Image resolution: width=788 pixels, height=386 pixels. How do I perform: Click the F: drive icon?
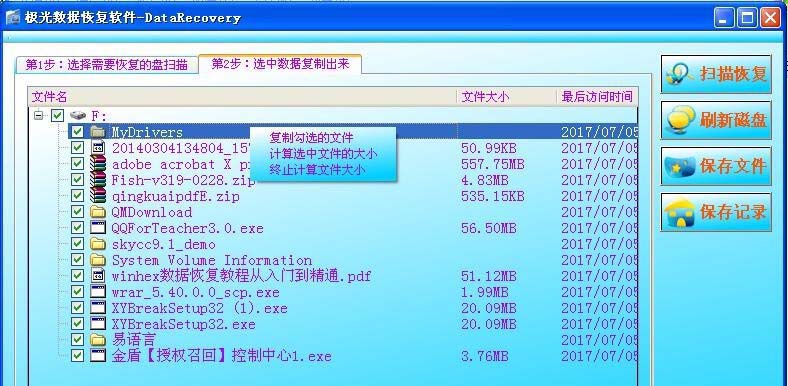tap(78, 116)
